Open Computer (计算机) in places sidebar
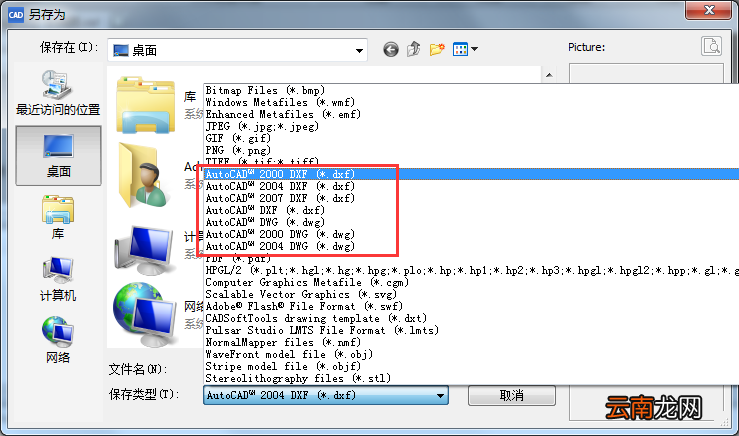The image size is (739, 436). pyautogui.click(x=58, y=279)
